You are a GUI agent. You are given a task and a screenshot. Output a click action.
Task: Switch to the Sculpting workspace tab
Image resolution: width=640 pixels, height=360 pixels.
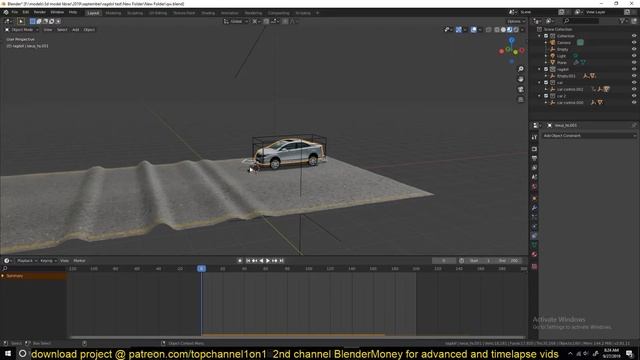point(135,13)
